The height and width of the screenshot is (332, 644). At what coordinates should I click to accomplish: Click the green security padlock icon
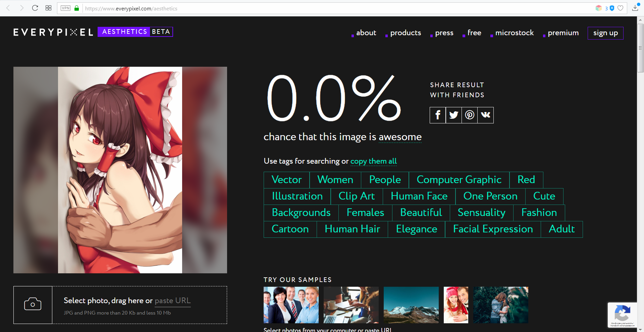[77, 8]
